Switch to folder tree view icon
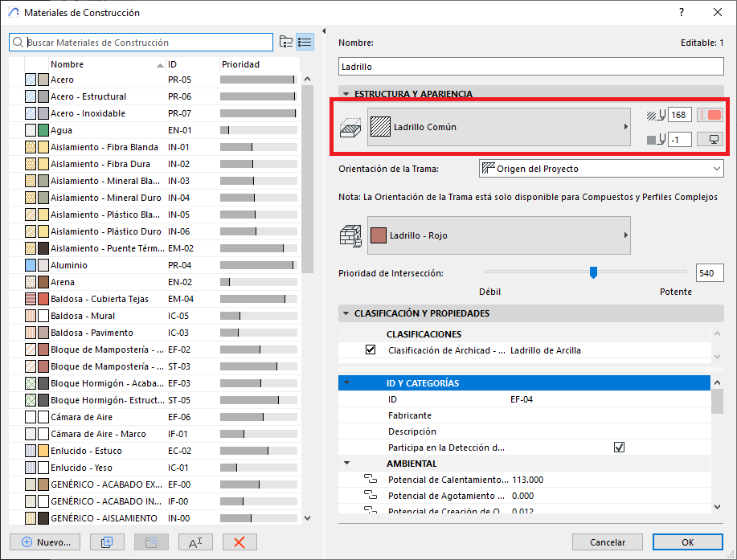 pyautogui.click(x=286, y=43)
